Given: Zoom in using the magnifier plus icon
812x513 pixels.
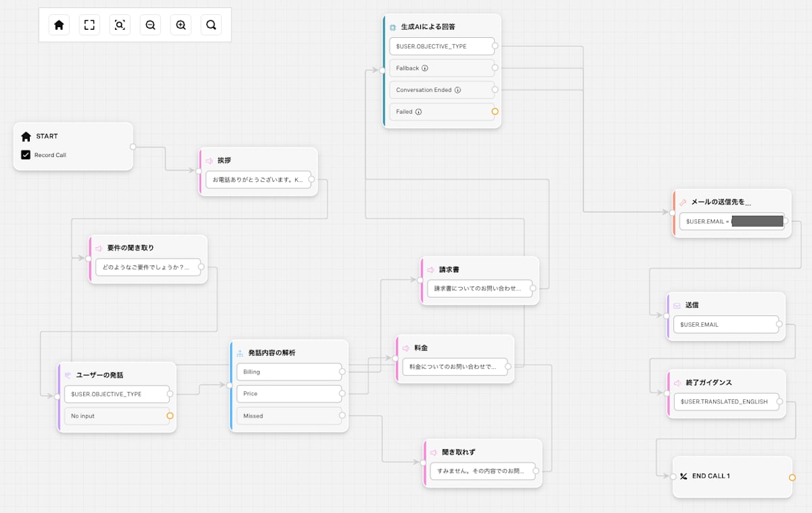Looking at the screenshot, I should [x=180, y=24].
